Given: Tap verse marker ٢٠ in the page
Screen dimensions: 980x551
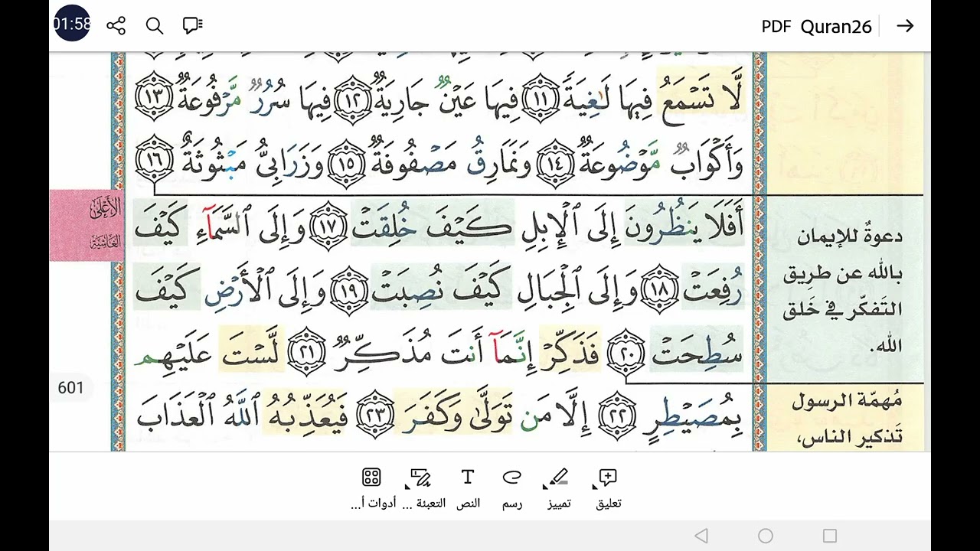Looking at the screenshot, I should coord(627,353).
